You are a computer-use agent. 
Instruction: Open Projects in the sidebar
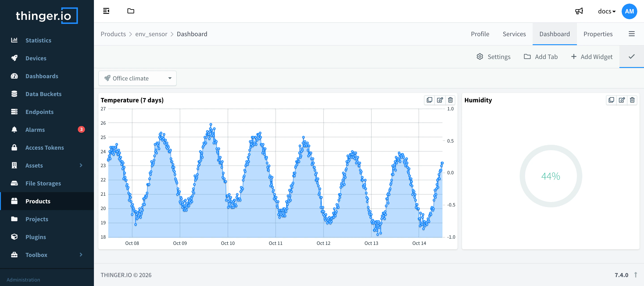47,219
